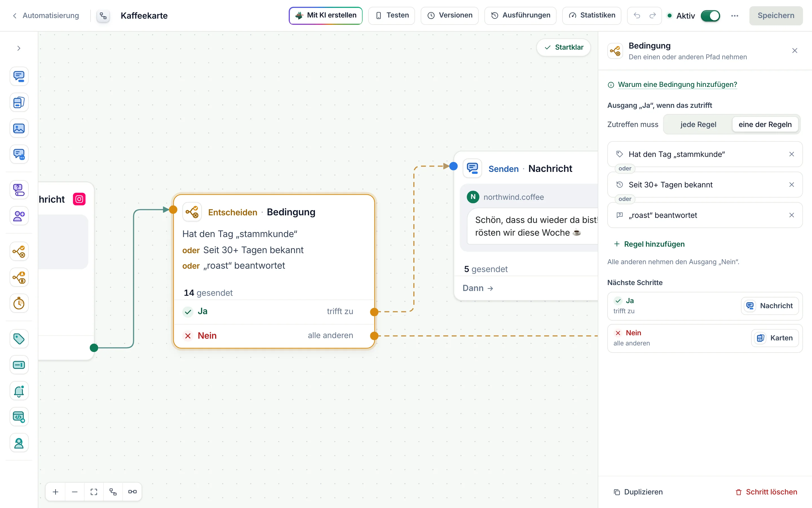Zoom in on the canvas

point(56,492)
